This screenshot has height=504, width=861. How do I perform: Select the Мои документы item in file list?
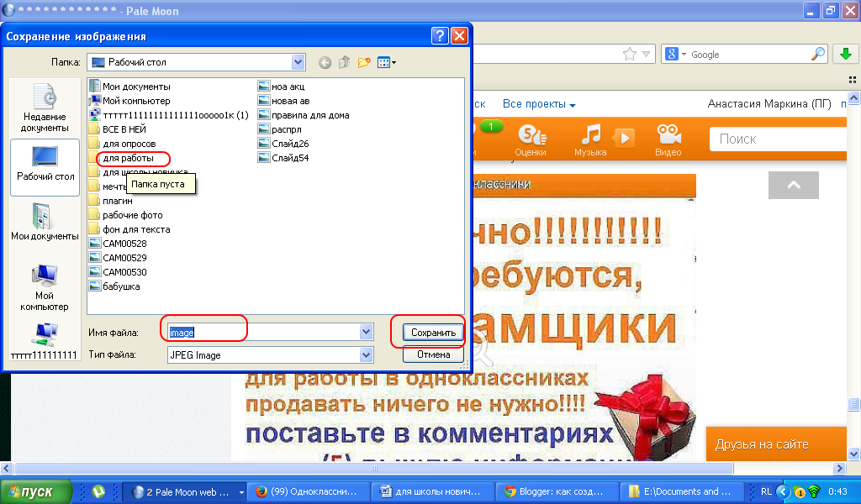click(x=129, y=87)
